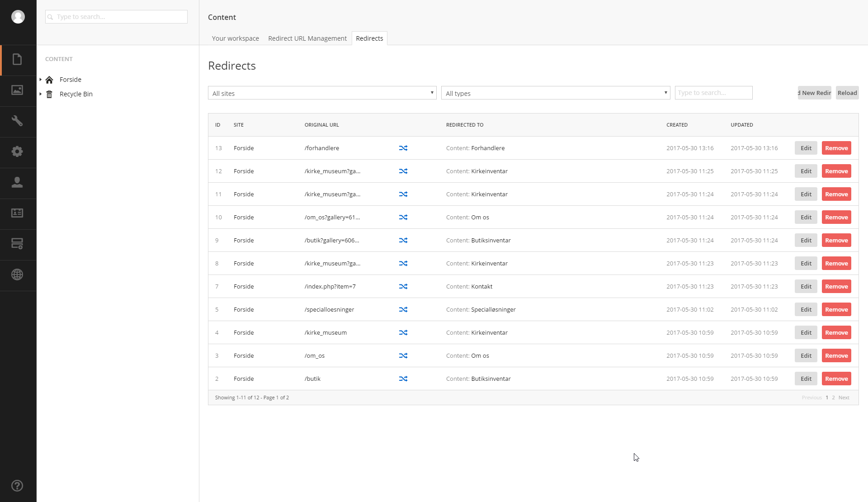
Task: Focus the left sidebar search field
Action: 116,17
